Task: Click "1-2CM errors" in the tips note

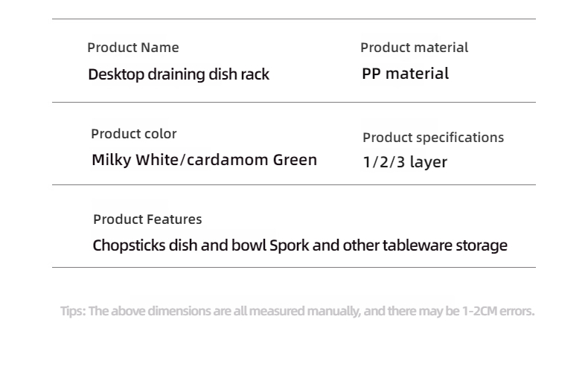Action: tap(498, 311)
